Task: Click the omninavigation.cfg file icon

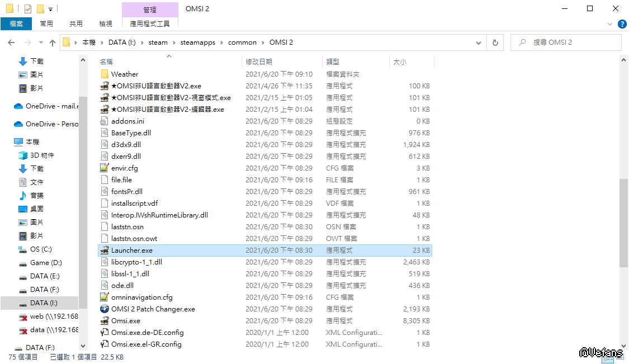Action: point(105,297)
